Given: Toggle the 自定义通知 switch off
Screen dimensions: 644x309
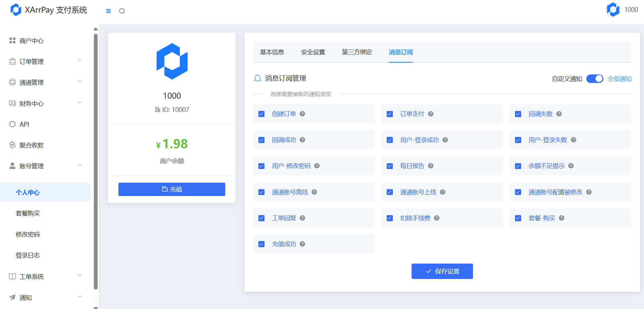Looking at the screenshot, I should point(595,79).
